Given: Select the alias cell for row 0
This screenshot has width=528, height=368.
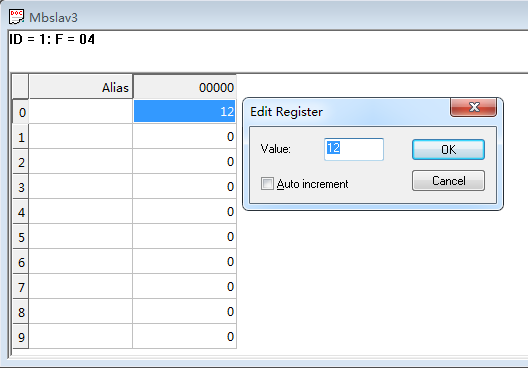Looking at the screenshot, I should (81, 111).
